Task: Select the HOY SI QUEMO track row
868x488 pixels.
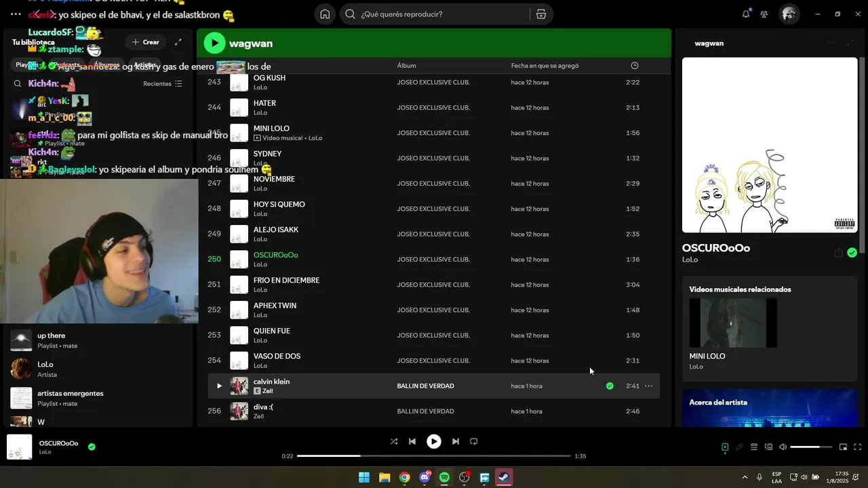Action: [433, 209]
